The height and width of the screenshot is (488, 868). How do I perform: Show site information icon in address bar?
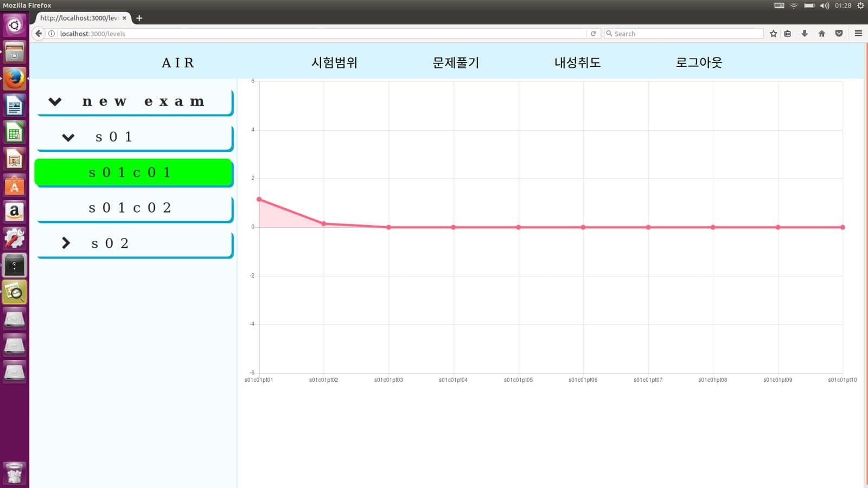tap(52, 34)
